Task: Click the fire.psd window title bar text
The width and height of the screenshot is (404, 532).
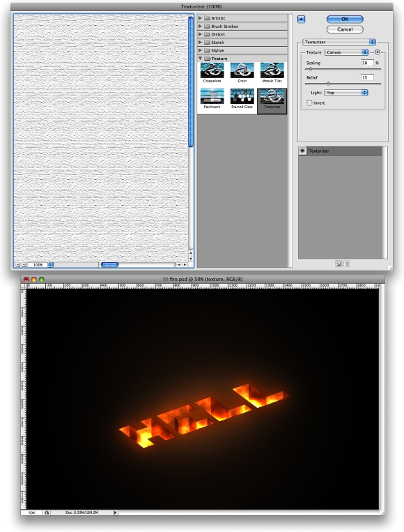Action: [205, 279]
